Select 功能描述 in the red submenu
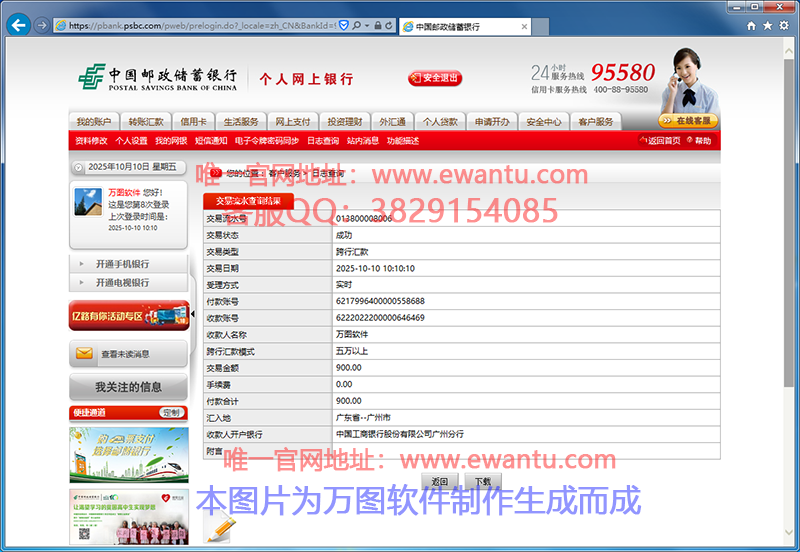The image size is (800, 552). (x=403, y=141)
